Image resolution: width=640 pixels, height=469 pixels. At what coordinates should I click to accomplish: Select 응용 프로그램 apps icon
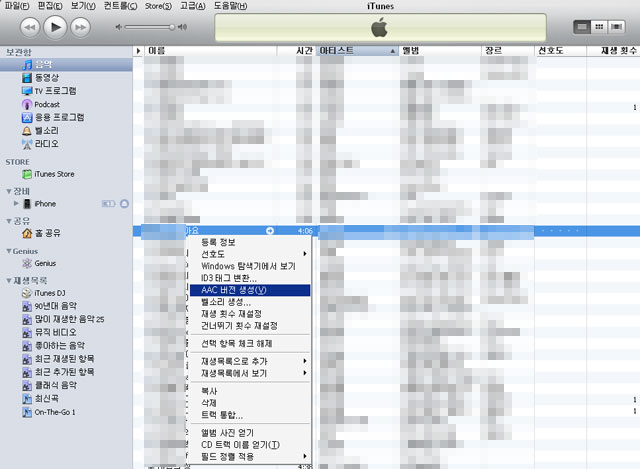(x=27, y=118)
